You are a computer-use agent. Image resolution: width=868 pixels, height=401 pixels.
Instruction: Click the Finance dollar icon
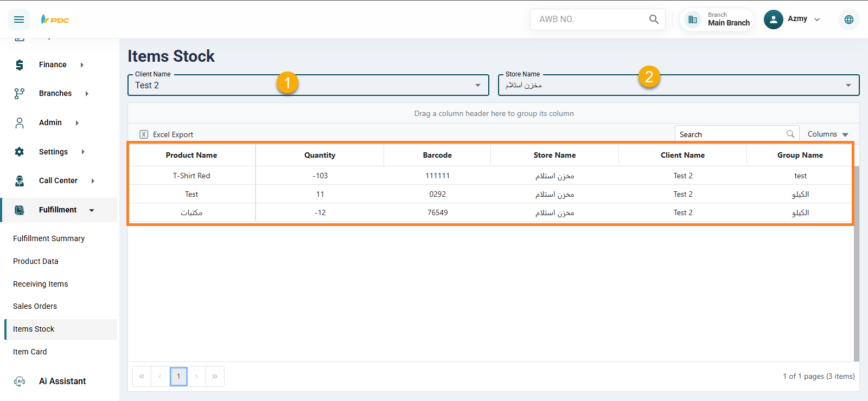tap(20, 65)
